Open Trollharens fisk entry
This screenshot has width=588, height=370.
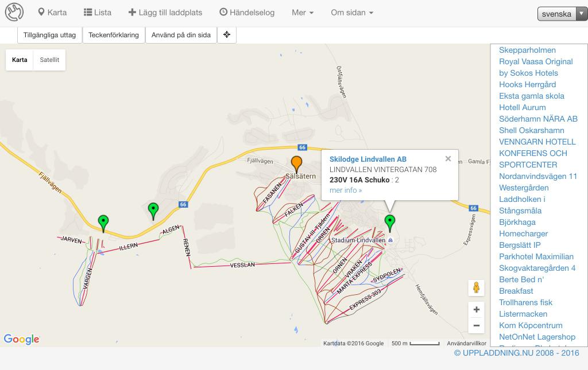coord(525,302)
